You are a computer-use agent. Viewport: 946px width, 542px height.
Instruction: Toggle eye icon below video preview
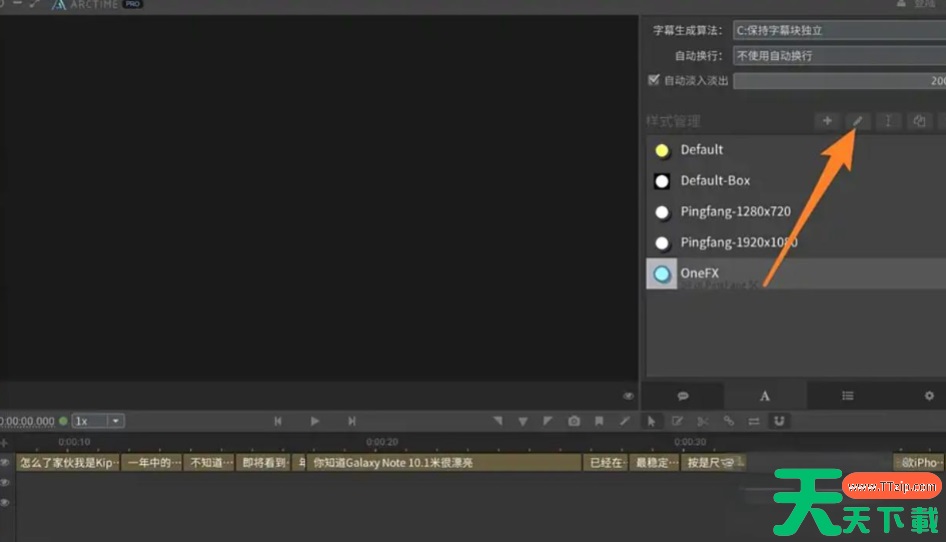coord(628,396)
